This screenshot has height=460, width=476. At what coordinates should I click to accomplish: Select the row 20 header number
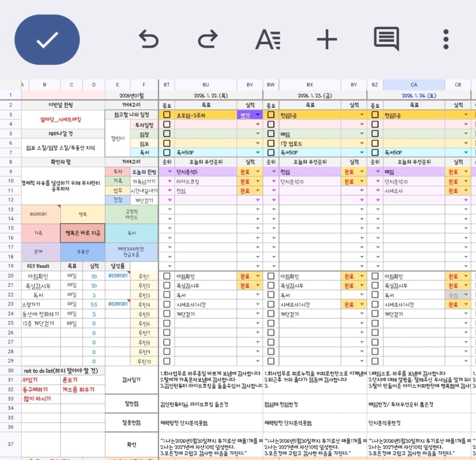pos(10,276)
